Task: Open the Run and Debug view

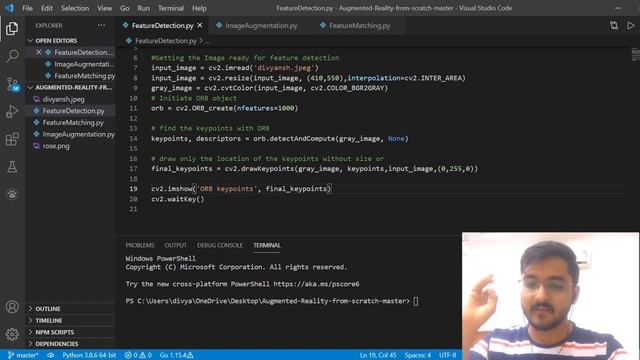Action: click(12, 111)
